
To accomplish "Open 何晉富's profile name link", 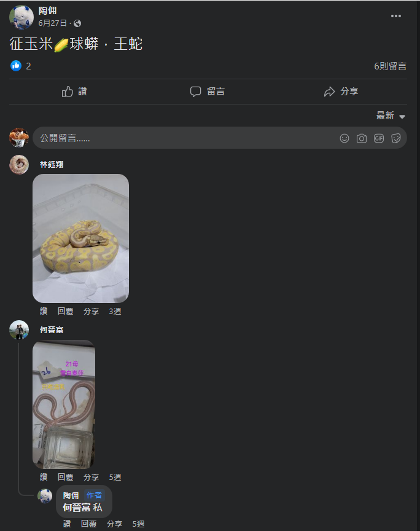I will [52, 329].
